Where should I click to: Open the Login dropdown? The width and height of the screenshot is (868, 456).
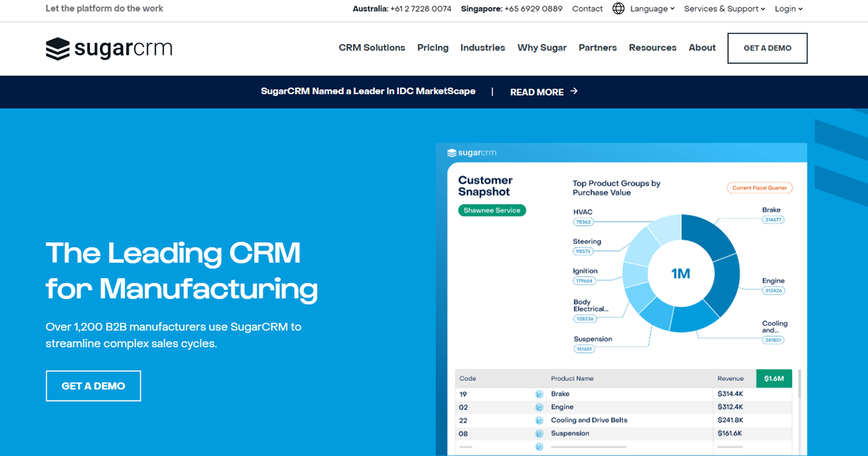pos(788,9)
